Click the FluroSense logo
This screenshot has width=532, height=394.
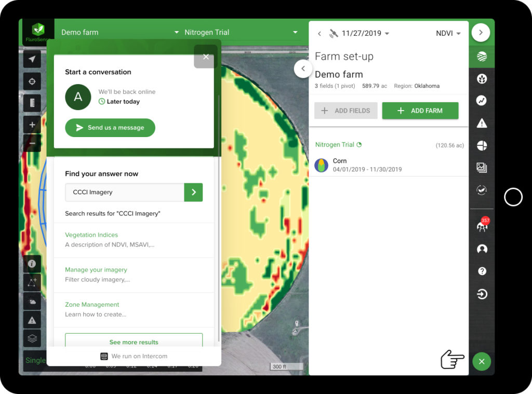pos(38,32)
